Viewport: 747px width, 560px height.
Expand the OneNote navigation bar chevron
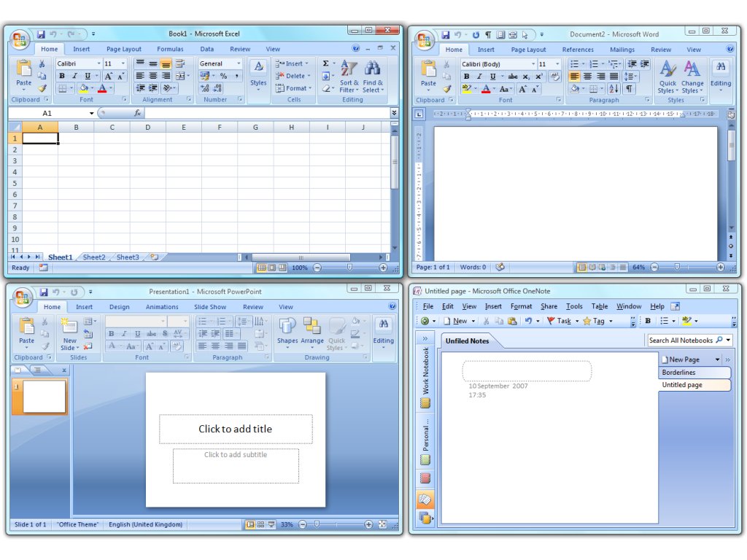tap(425, 338)
